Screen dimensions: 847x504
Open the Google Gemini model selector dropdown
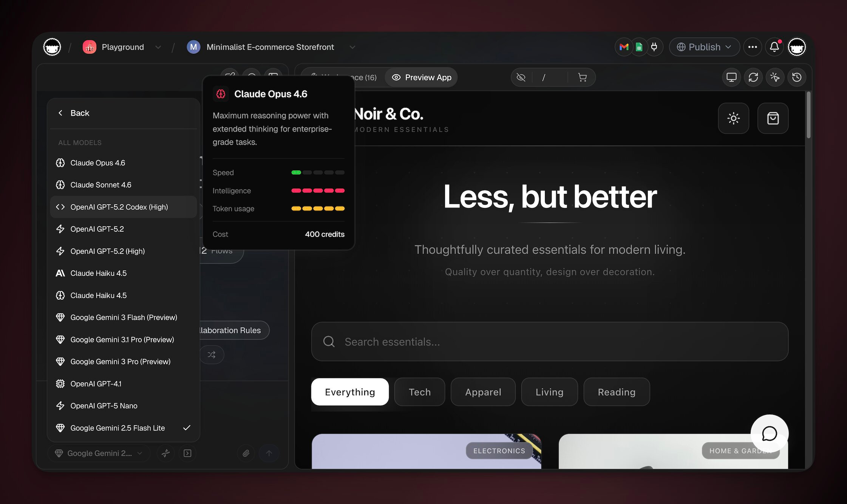tap(99, 453)
